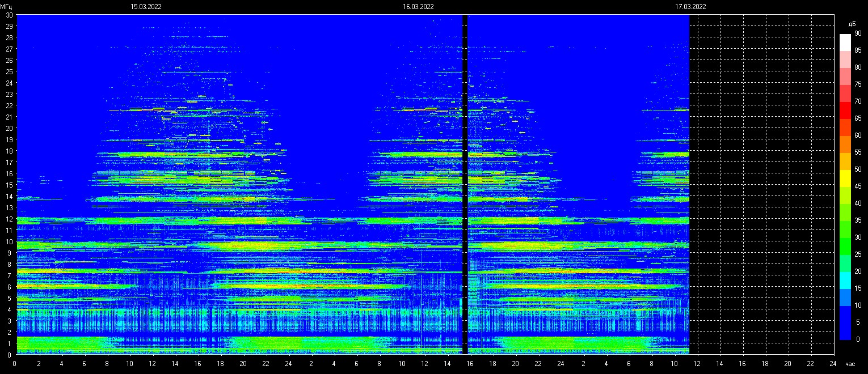
Task: Click the 12 MHz frequency axis tick
Action: 9,219
